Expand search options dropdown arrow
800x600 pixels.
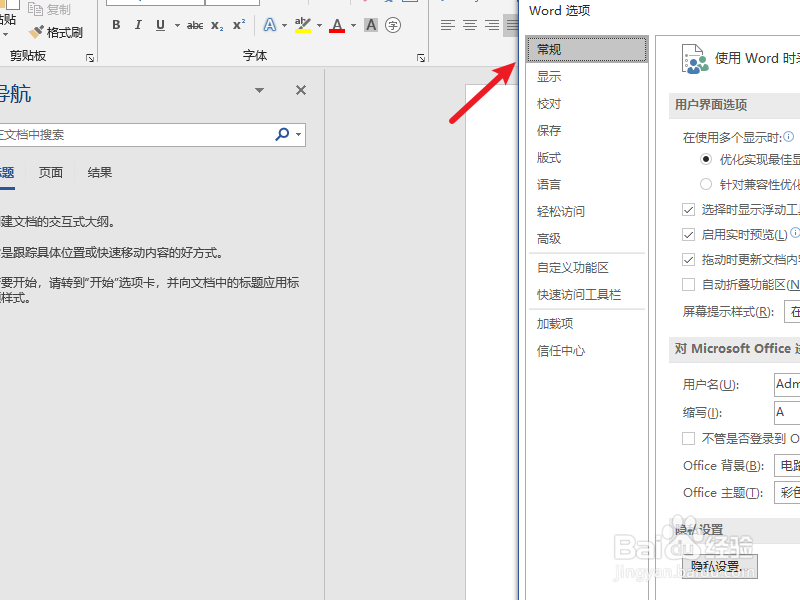(298, 135)
